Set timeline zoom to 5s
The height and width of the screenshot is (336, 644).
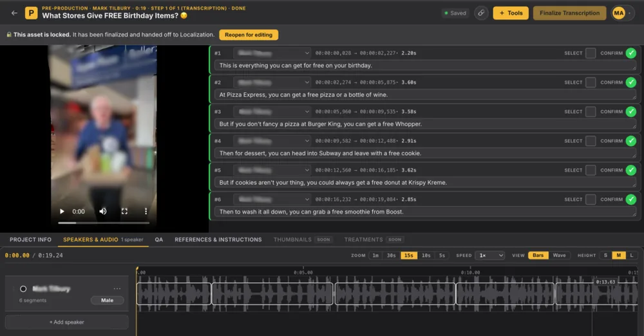(442, 256)
